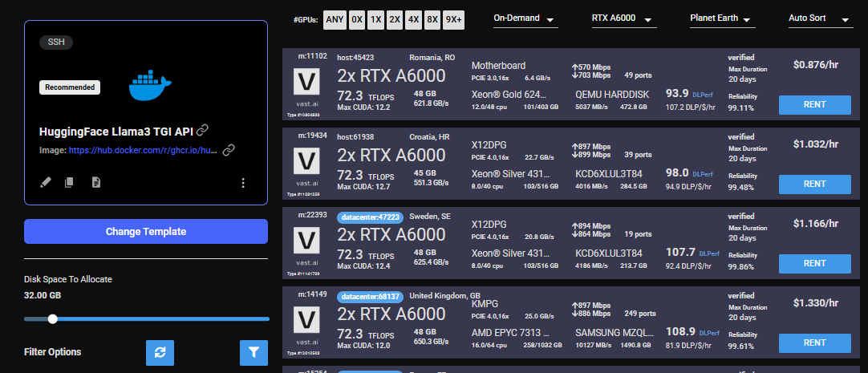Image resolution: width=868 pixels, height=373 pixels.
Task: Open the On-Demand rental type dropdown
Action: coord(525,18)
